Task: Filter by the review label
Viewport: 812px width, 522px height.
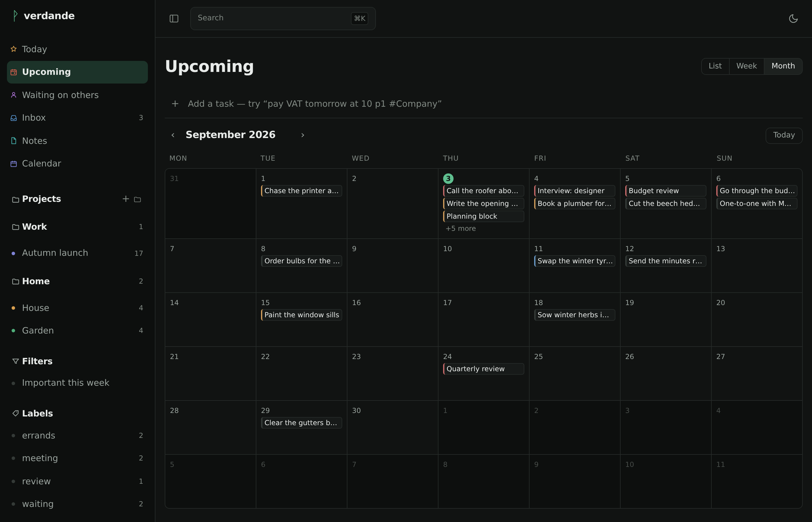Action: click(77, 481)
